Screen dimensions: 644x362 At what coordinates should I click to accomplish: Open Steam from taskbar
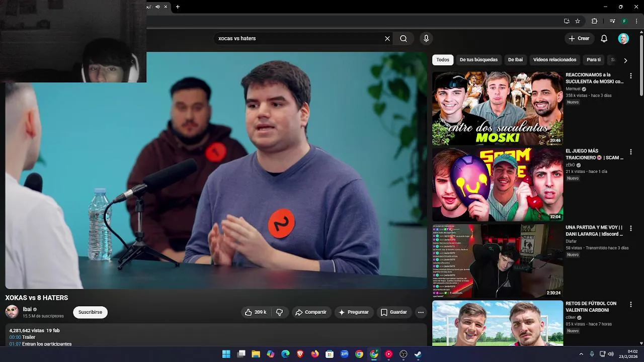pyautogui.click(x=418, y=354)
